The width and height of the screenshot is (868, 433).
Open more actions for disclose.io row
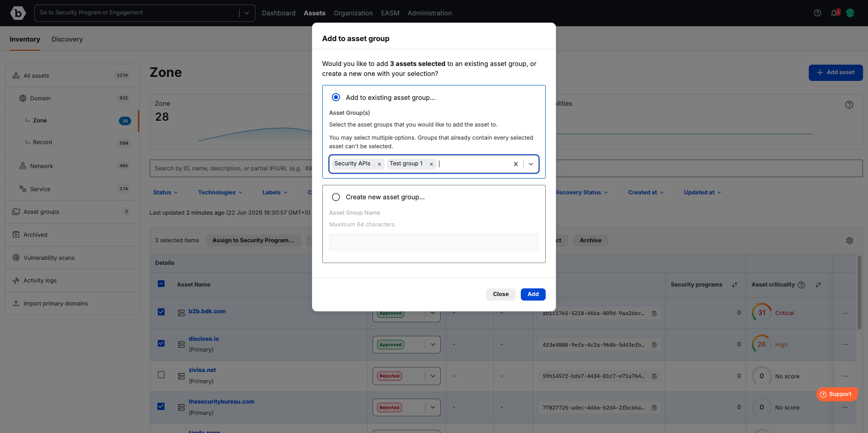845,344
